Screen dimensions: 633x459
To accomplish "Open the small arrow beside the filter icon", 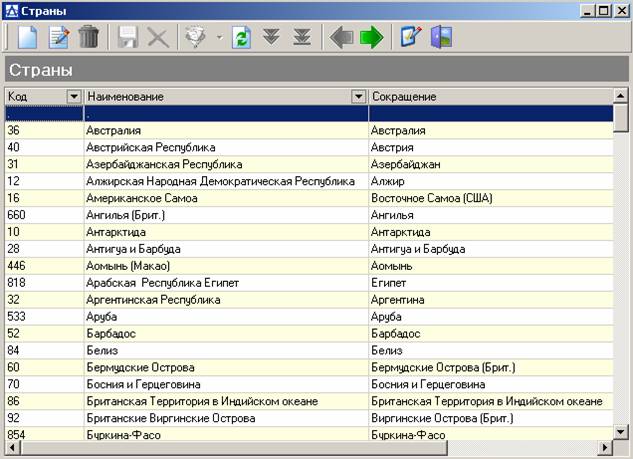I will (x=219, y=38).
